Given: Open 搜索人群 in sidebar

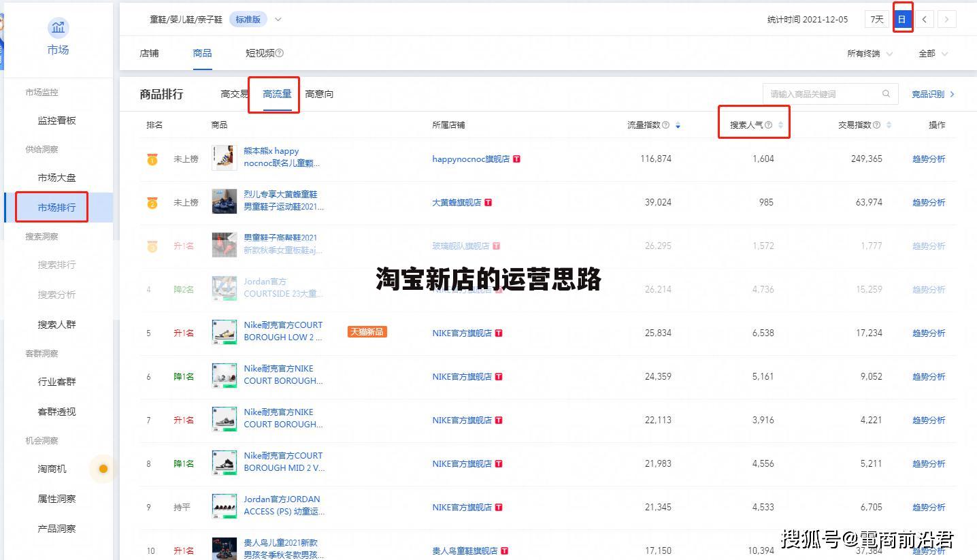Looking at the screenshot, I should click(x=57, y=325).
